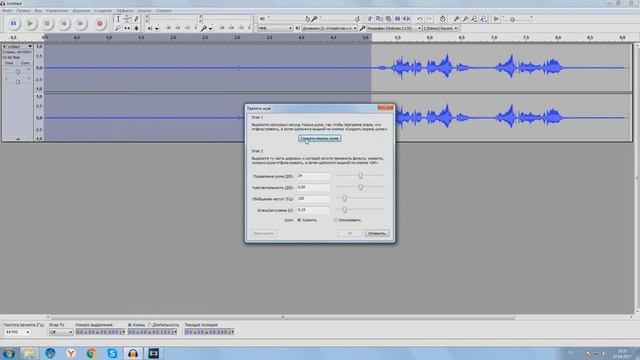Click the frequency smoothing field 150
Image resolution: width=640 pixels, height=360 pixels.
click(313, 198)
